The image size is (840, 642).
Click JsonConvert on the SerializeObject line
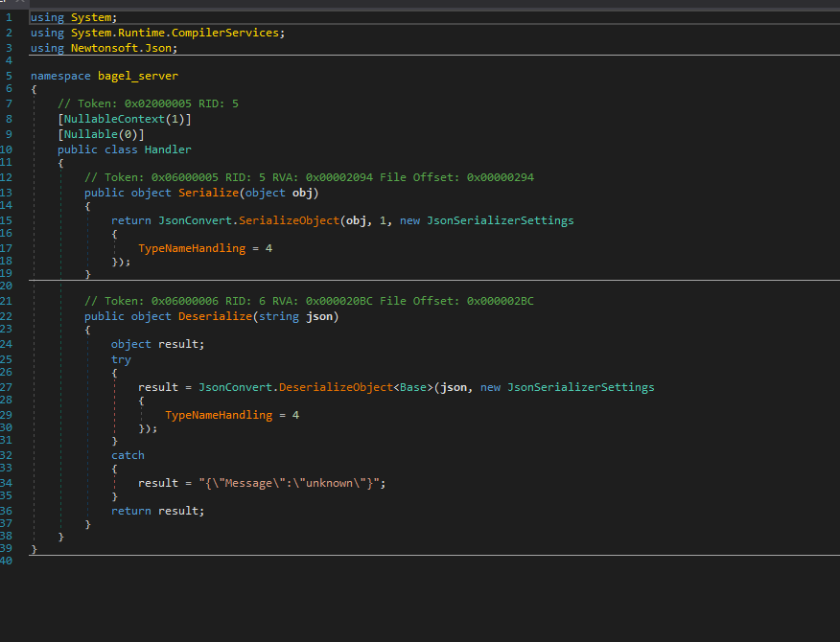195,220
